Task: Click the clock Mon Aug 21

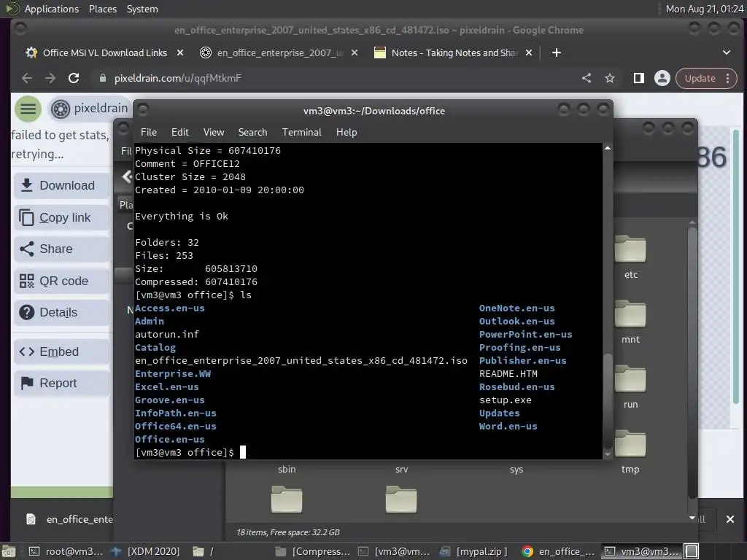Action: point(704,9)
